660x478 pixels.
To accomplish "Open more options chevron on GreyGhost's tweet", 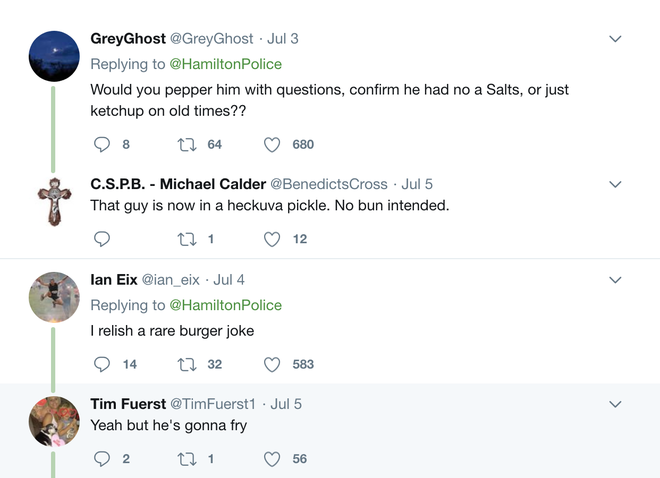I will pos(616,39).
